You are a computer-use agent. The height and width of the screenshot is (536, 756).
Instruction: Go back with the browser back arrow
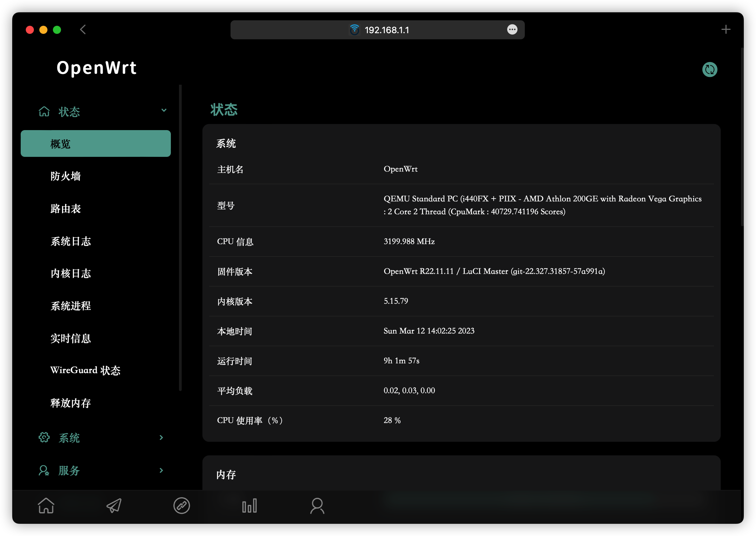[83, 30]
